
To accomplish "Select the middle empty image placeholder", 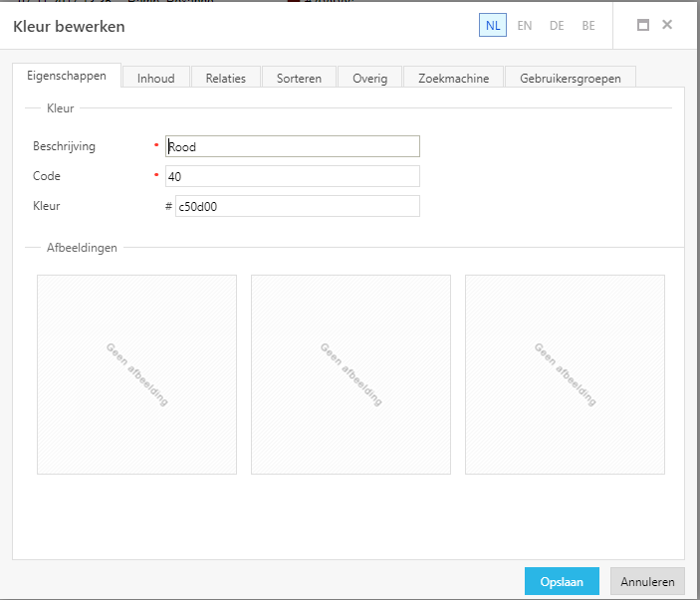I will click(350, 375).
